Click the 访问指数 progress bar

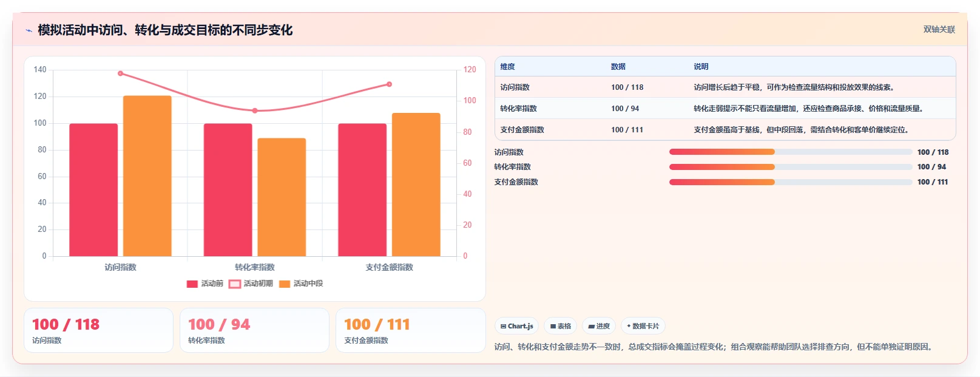[x=791, y=152]
